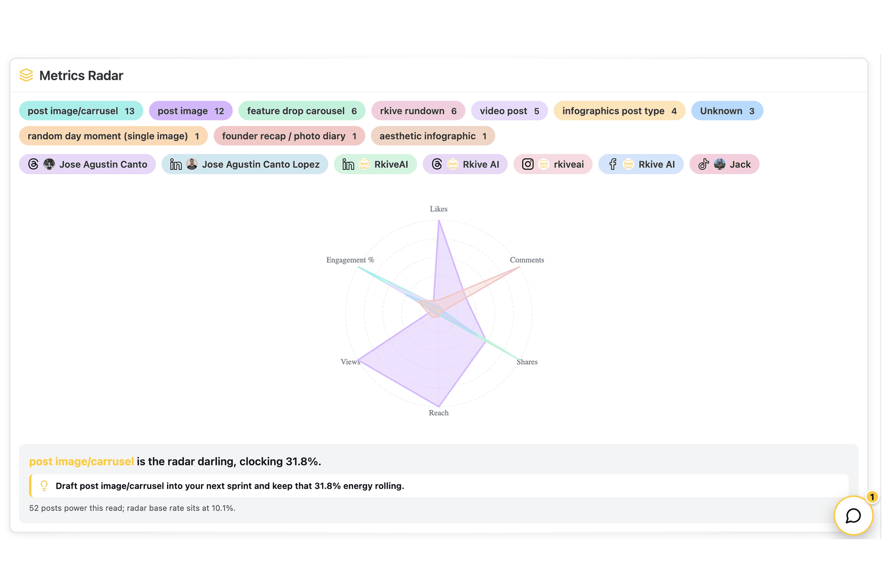Viewport: 882px width, 588px height.
Task: Select the Unknown 3 filter chip
Action: [727, 111]
